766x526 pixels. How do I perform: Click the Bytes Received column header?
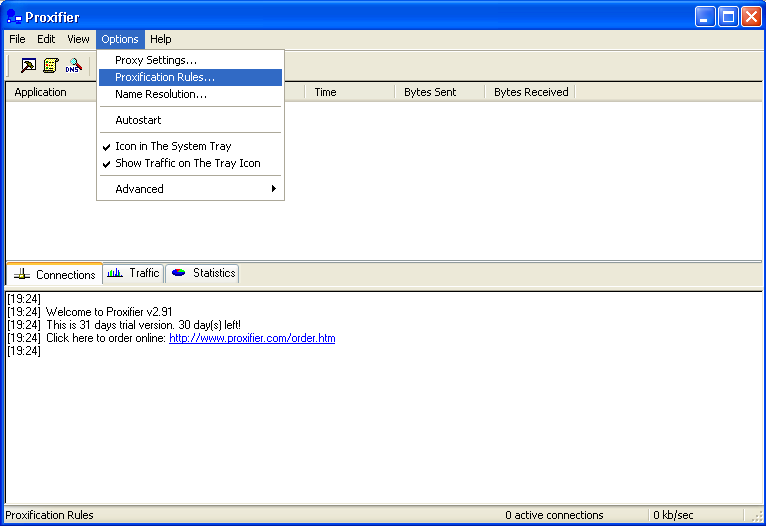(x=530, y=92)
